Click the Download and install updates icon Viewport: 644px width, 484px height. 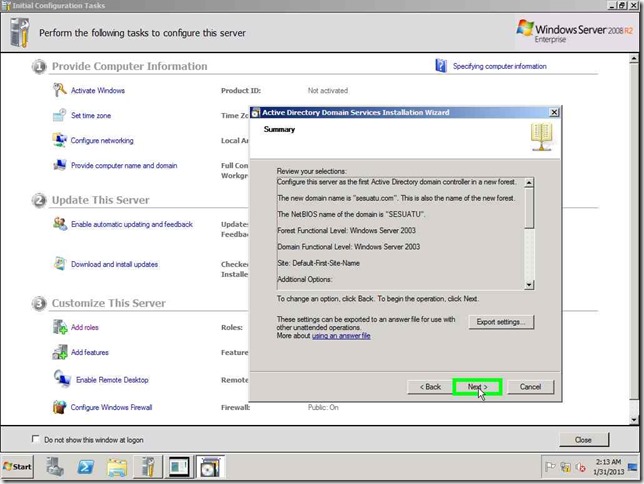[60, 264]
